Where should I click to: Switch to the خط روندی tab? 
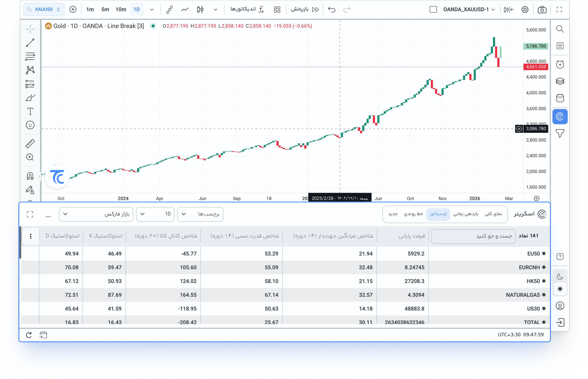click(413, 214)
